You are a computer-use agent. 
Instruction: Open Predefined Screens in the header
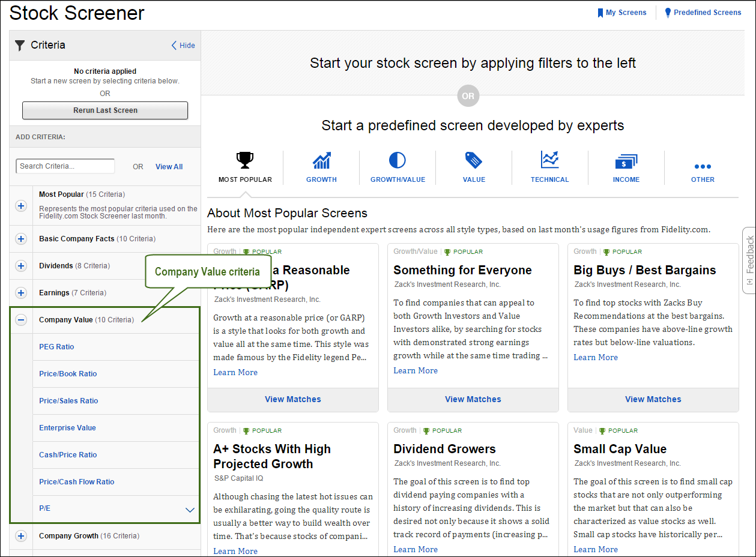703,13
